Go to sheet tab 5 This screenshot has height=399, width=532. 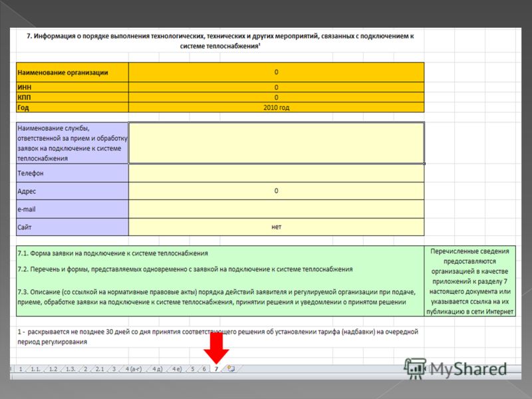[x=193, y=369]
